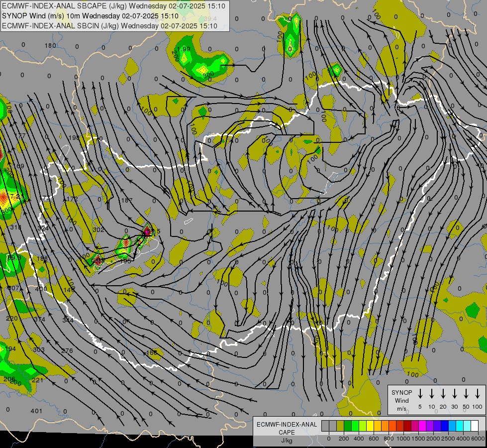This screenshot has height=448, width=487.
Task: Click the '1000' tick label in CAPE legend
Action: 403,439
